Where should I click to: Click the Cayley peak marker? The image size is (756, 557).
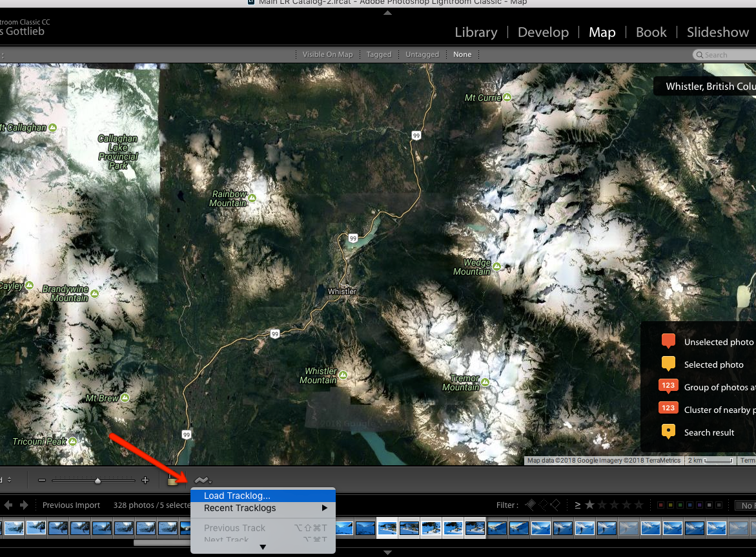coord(29,285)
